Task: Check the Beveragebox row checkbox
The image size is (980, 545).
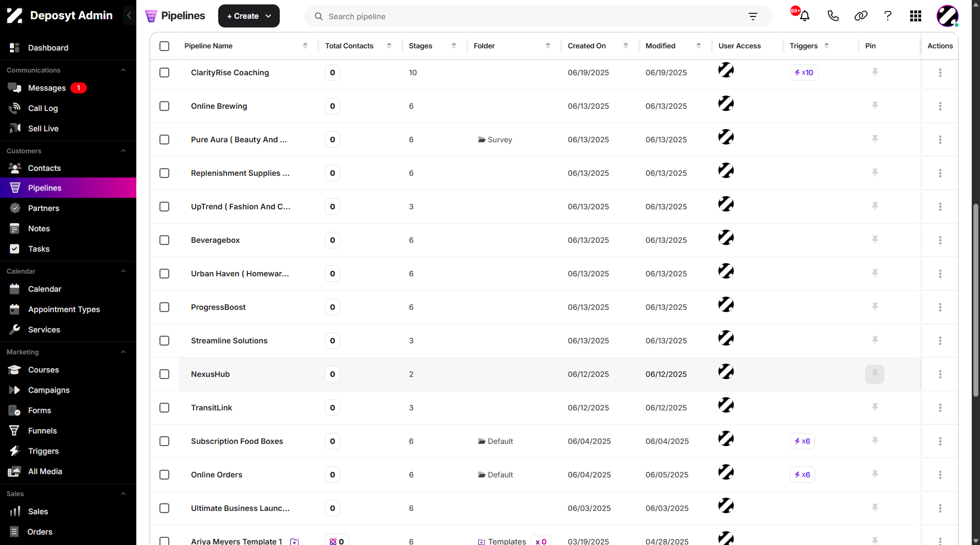Action: (x=164, y=240)
